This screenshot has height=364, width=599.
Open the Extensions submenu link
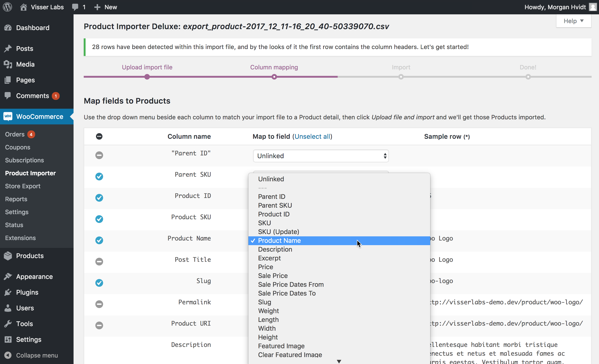20,238
